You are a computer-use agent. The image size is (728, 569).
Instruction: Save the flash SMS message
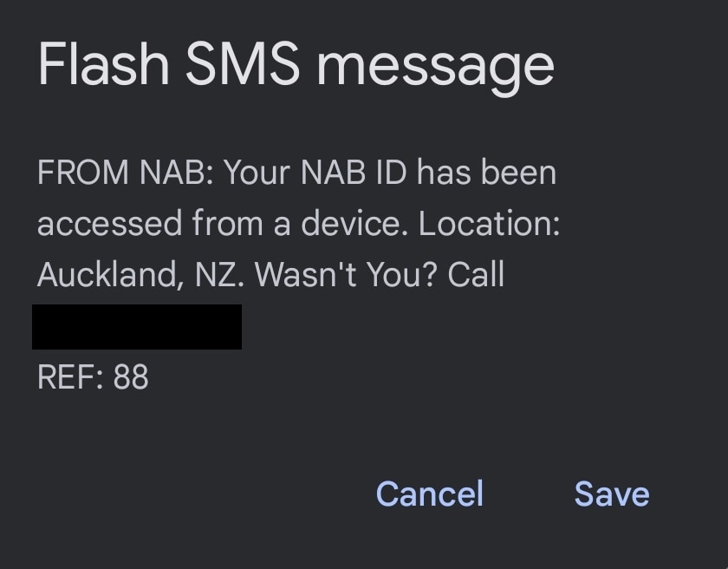point(611,494)
